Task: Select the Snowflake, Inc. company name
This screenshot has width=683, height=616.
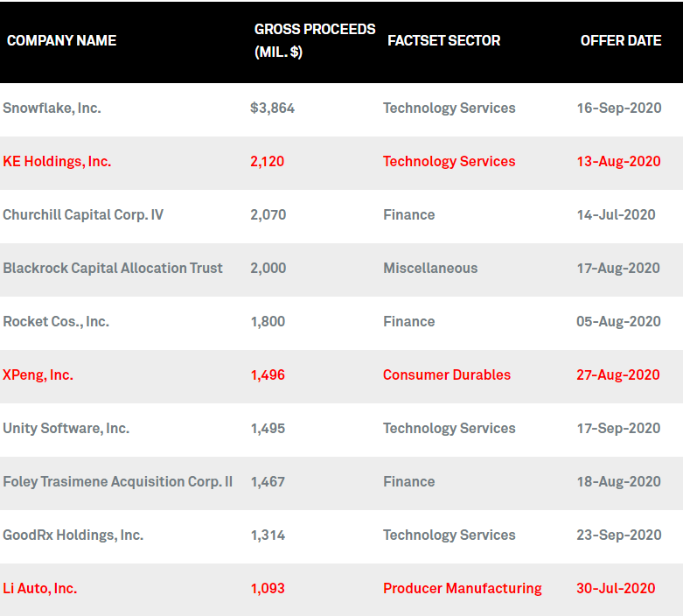Action: [52, 108]
